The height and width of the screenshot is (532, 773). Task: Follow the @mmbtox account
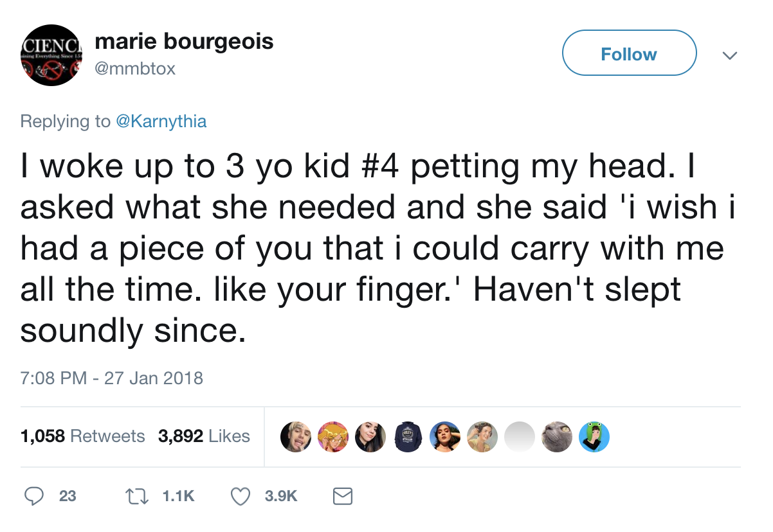628,54
